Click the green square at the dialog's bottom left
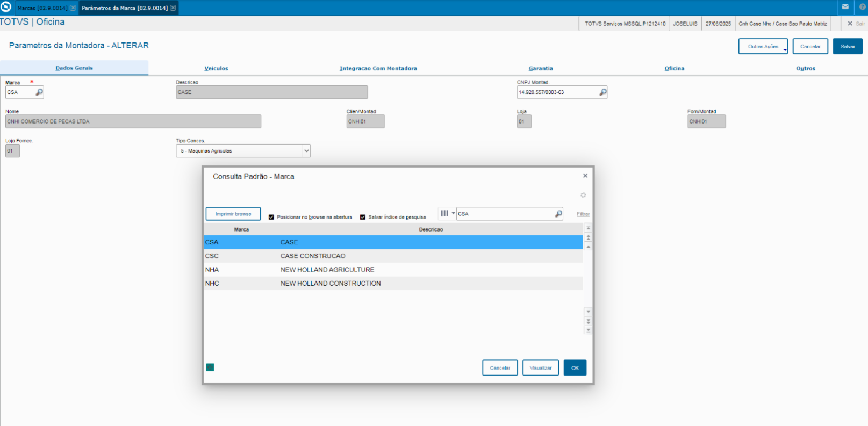The image size is (868, 426). [x=210, y=367]
